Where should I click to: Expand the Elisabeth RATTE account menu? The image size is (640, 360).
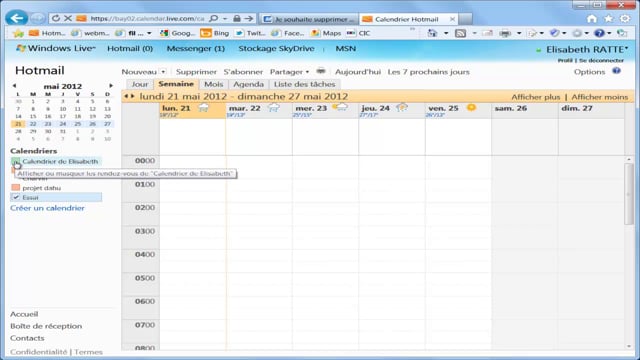click(587, 49)
